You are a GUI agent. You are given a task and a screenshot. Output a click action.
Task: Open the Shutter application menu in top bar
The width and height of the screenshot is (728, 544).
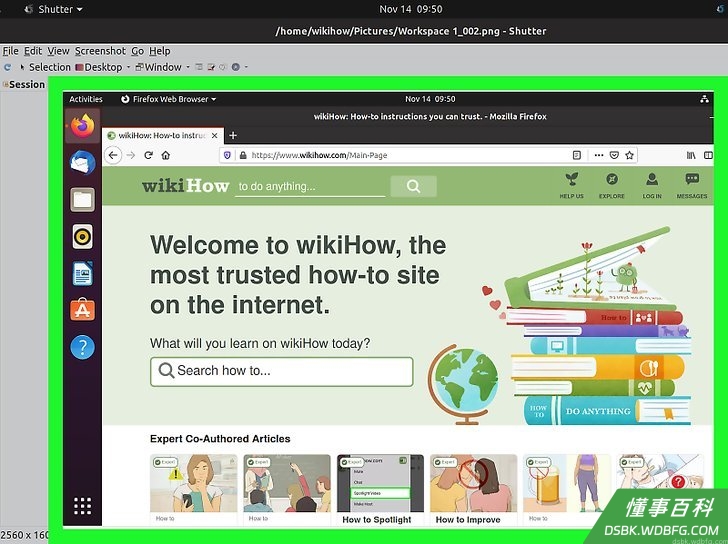click(x=54, y=9)
